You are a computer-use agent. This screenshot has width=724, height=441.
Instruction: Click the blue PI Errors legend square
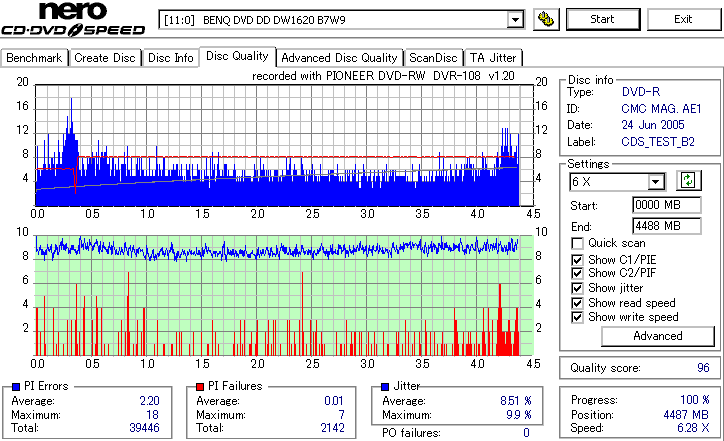pos(16,387)
